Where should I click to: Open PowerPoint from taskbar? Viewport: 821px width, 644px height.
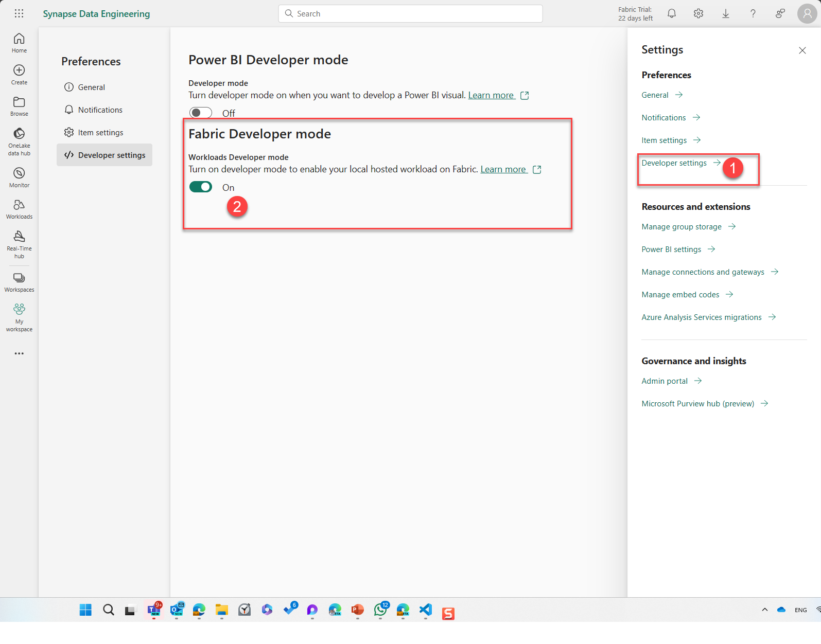[x=358, y=610]
